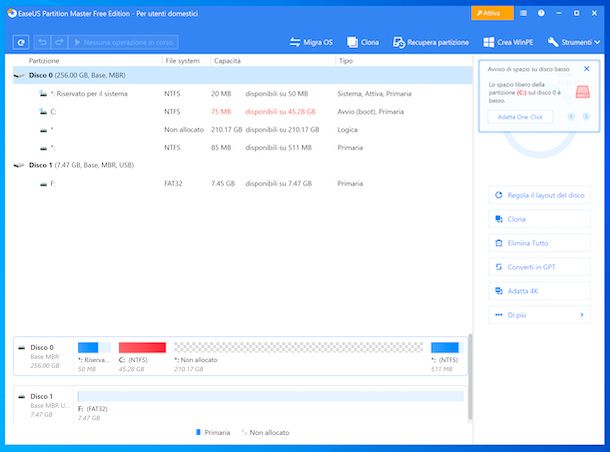
Task: Click the drive icon next to F:
Action: (x=44, y=184)
